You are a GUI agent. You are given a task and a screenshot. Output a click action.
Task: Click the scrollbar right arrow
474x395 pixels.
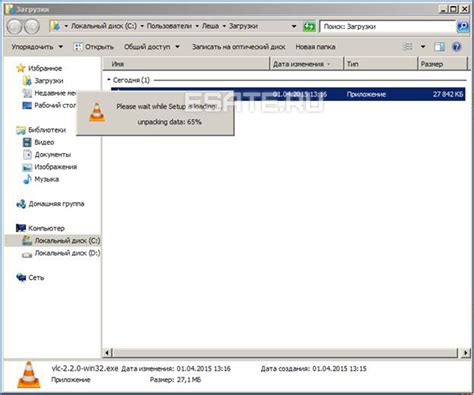[x=465, y=352]
